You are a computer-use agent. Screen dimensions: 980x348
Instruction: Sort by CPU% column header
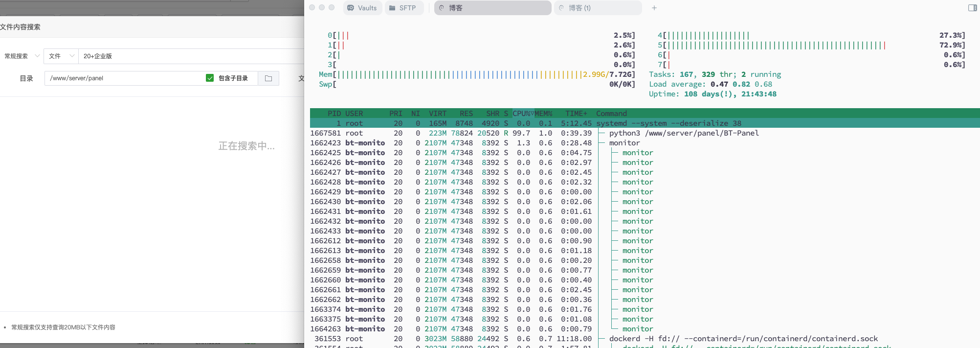pos(523,114)
